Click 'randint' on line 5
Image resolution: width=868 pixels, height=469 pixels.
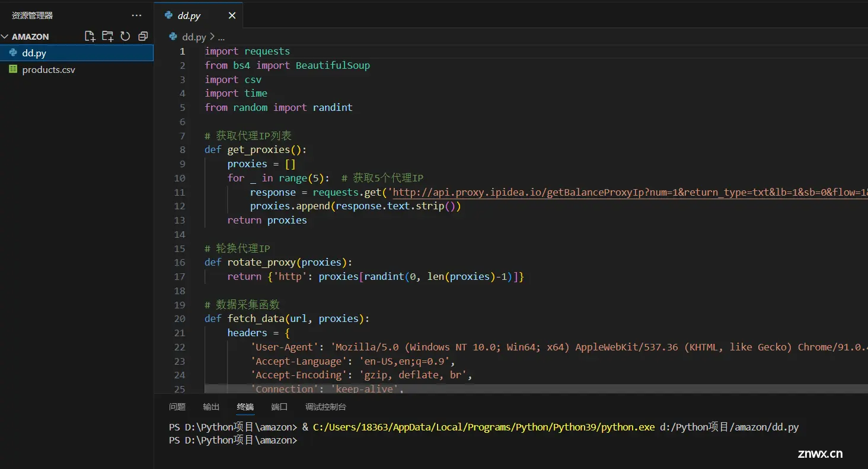(333, 108)
